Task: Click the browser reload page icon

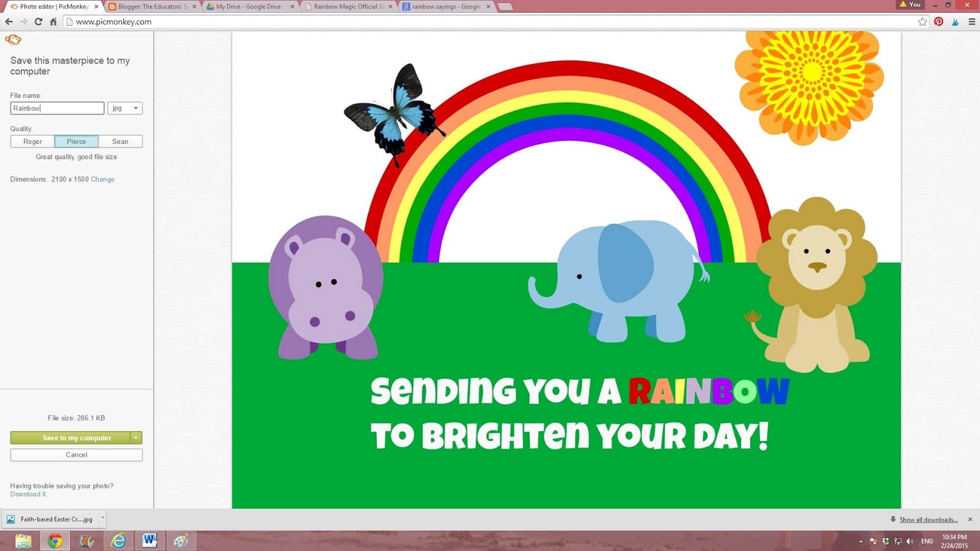Action: click(38, 21)
